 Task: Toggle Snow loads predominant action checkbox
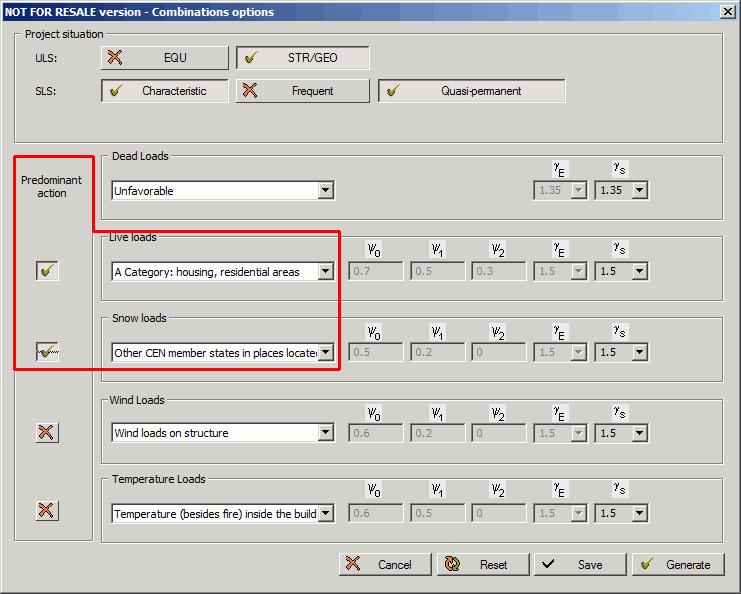click(47, 352)
